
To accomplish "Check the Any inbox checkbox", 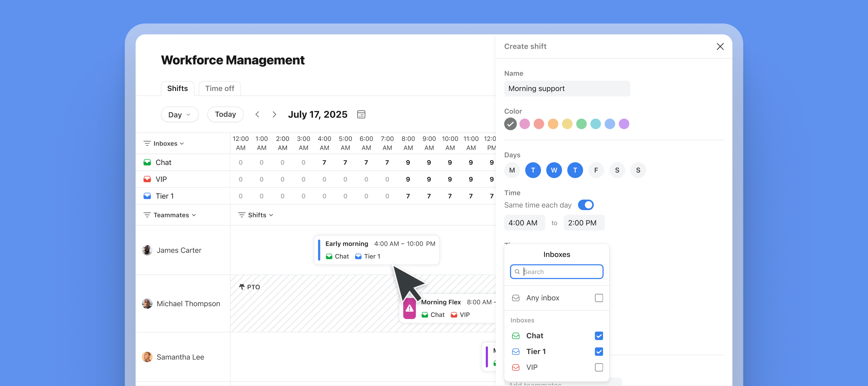I will pos(599,298).
